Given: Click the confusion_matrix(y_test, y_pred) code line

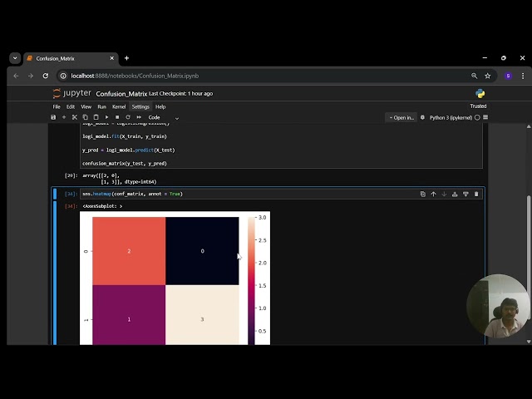Looking at the screenshot, I should [x=125, y=164].
